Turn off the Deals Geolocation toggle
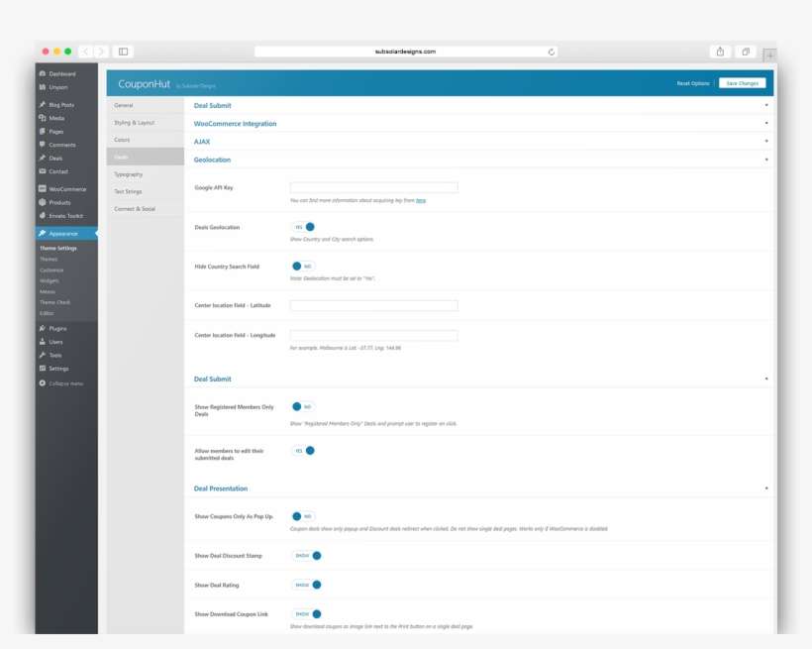This screenshot has width=812, height=649. pyautogui.click(x=303, y=227)
